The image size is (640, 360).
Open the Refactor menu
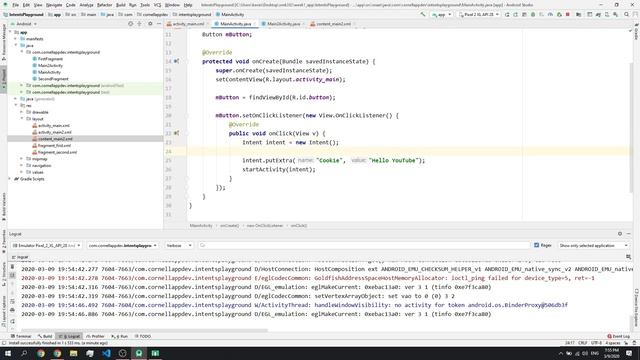(104, 5)
